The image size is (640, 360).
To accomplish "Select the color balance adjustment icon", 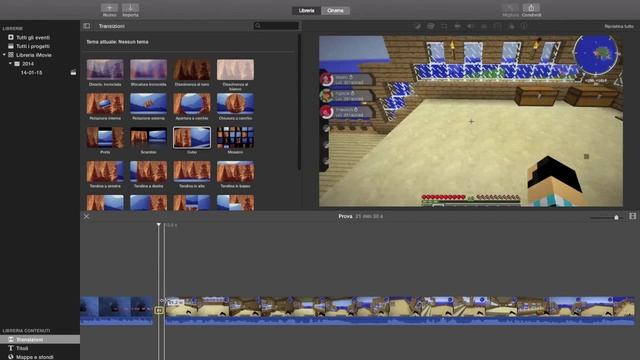I will pos(418,26).
